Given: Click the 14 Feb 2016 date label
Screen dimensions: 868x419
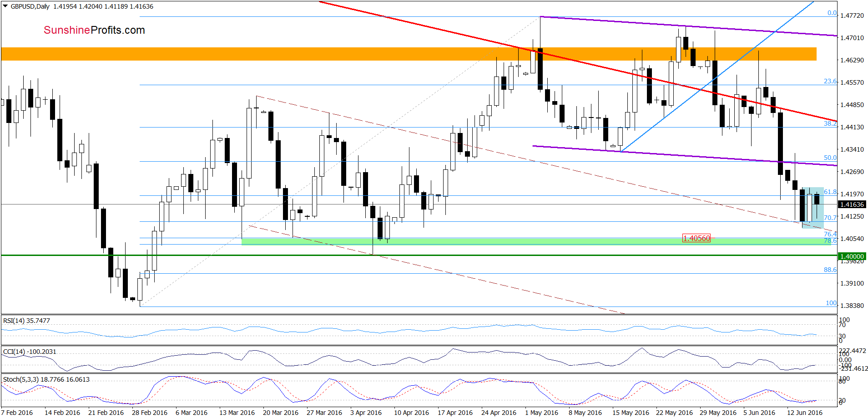Looking at the screenshot, I should (62, 413).
